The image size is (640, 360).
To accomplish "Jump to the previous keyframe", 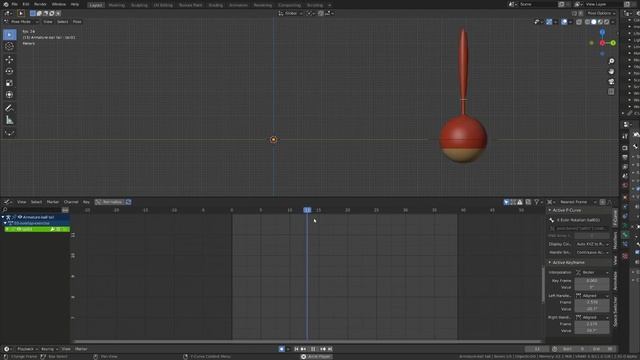I will (x=303, y=349).
